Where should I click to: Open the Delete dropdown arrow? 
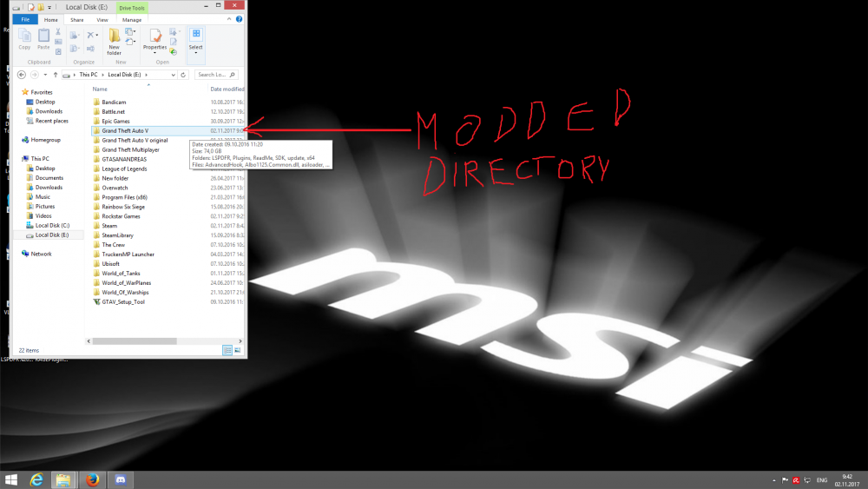[97, 36]
